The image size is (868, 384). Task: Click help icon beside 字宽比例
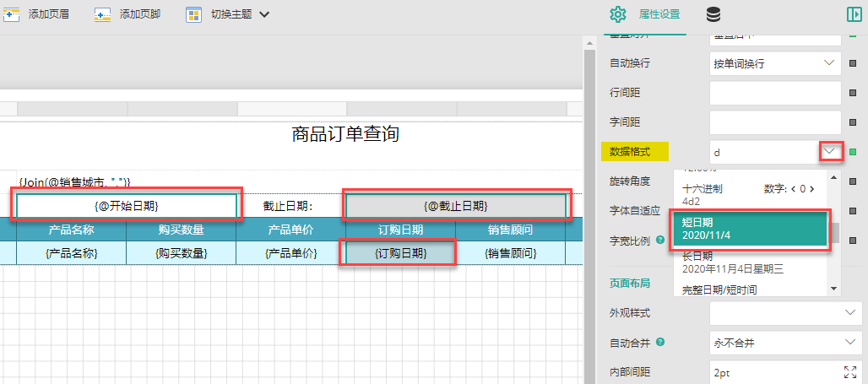pyautogui.click(x=659, y=241)
